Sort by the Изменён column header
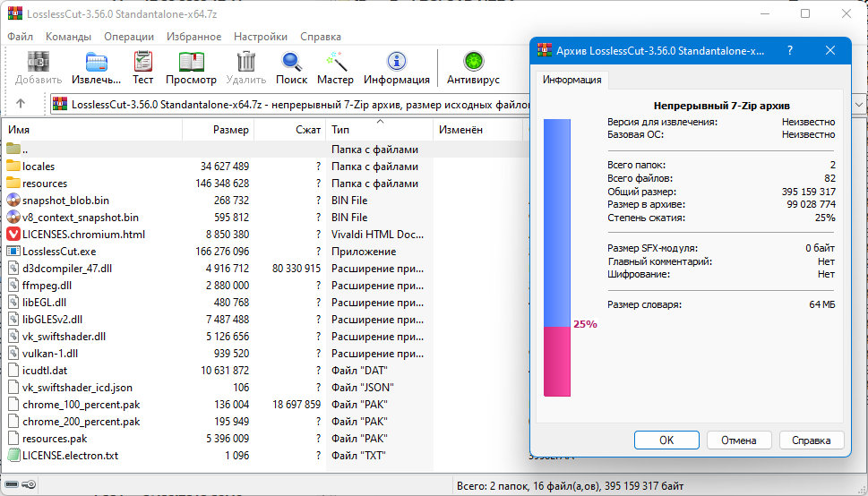 point(477,130)
